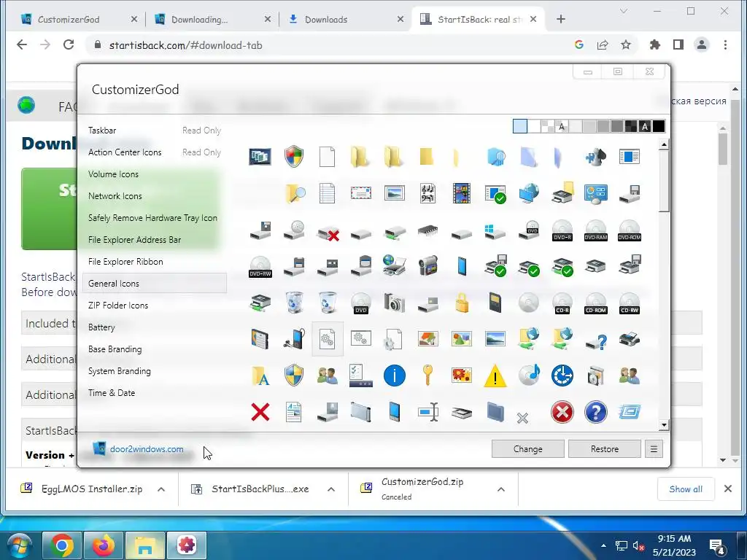Select the film strip video icon
The width and height of the screenshot is (747, 560).
[461, 193]
